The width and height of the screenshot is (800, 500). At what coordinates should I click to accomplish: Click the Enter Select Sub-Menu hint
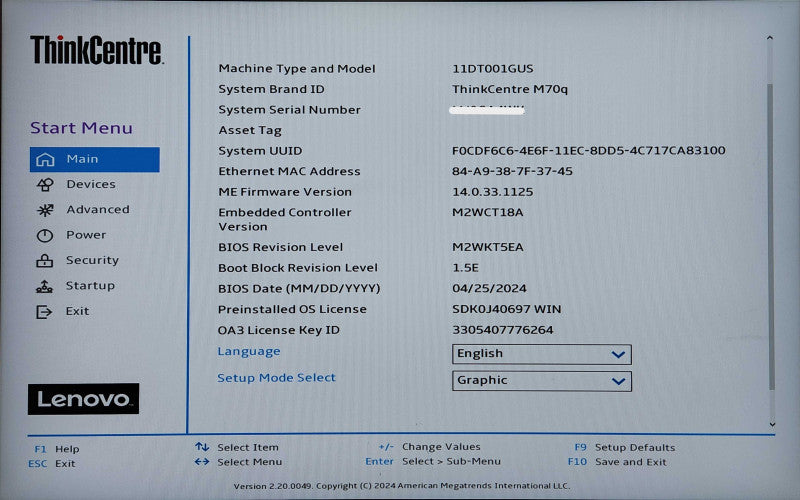coord(433,461)
